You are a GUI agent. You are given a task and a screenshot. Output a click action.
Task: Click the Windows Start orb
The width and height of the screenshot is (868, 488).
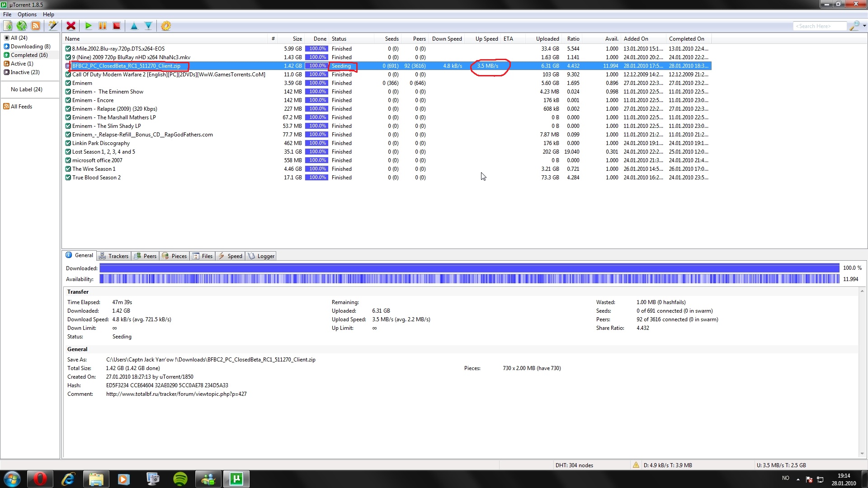[x=12, y=479]
